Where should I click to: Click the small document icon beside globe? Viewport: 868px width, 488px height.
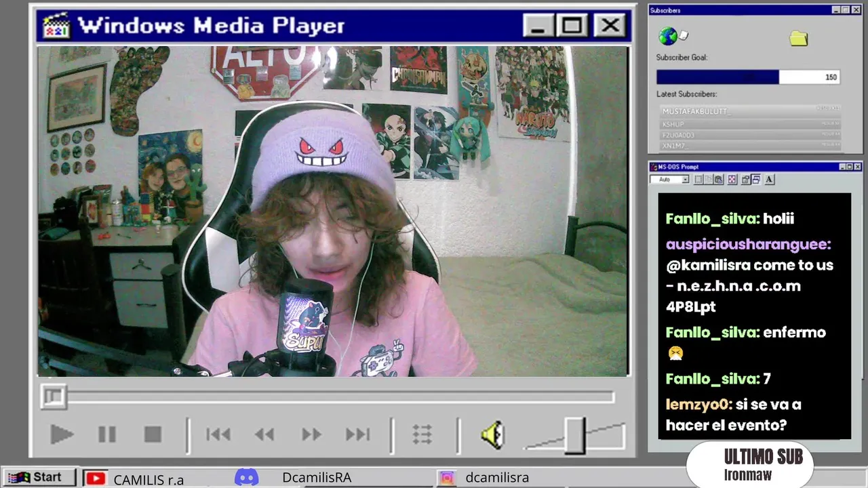click(684, 35)
